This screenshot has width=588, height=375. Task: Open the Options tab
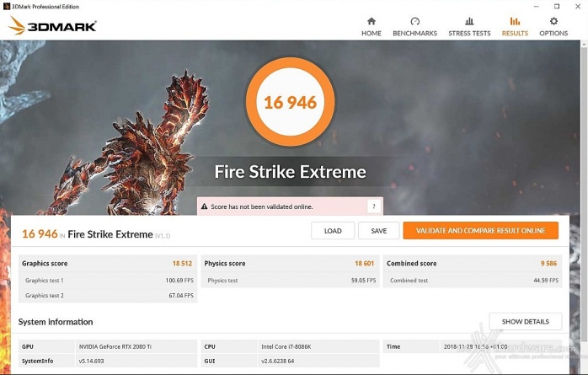tap(553, 27)
